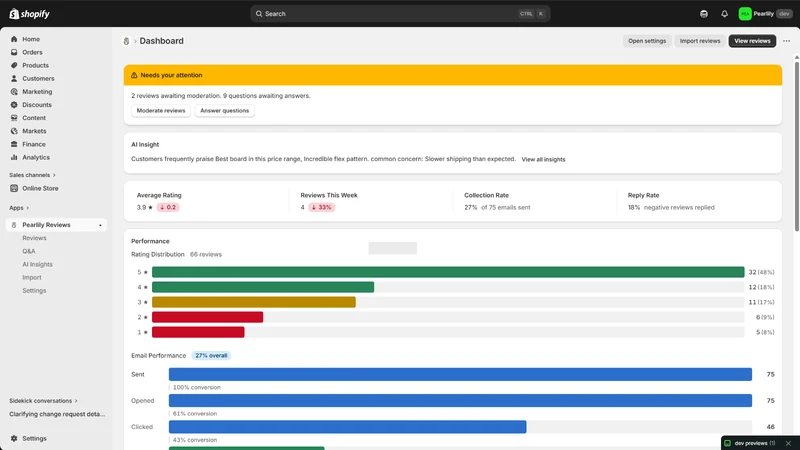Viewport: 800px width, 450px height.
Task: Expand the Apps section
Action: [19, 208]
